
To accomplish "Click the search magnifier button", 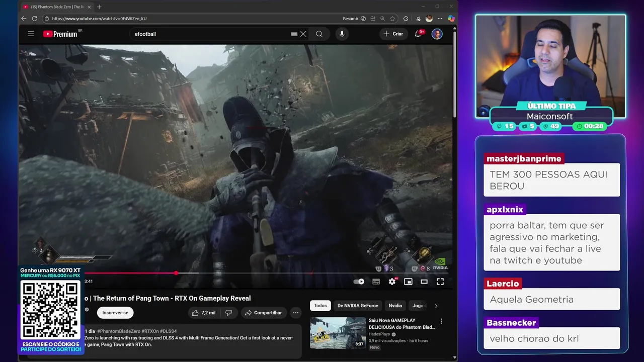I will pyautogui.click(x=319, y=34).
